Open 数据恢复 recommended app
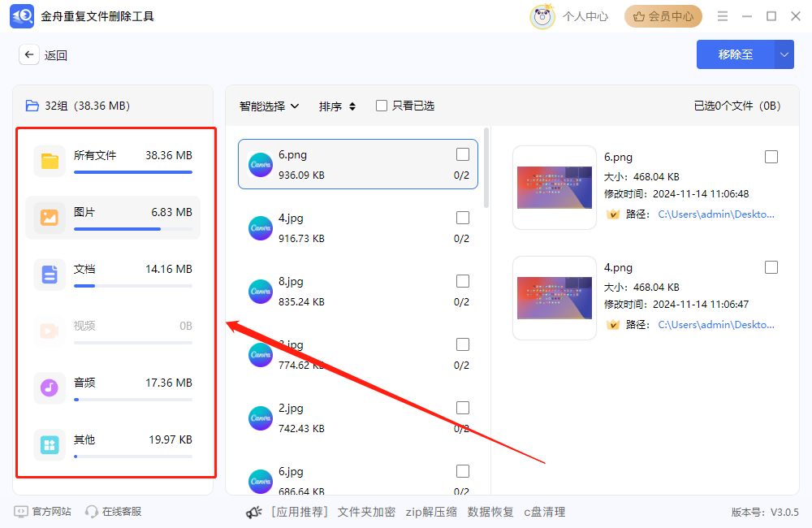The image size is (812, 528). coord(490,512)
